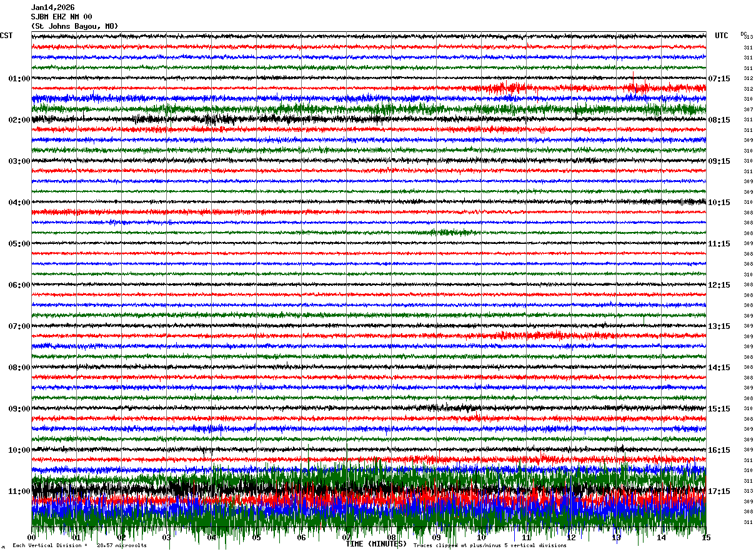Pick minute tick 13 on time axis
This screenshot has width=756, height=554.
tap(617, 538)
